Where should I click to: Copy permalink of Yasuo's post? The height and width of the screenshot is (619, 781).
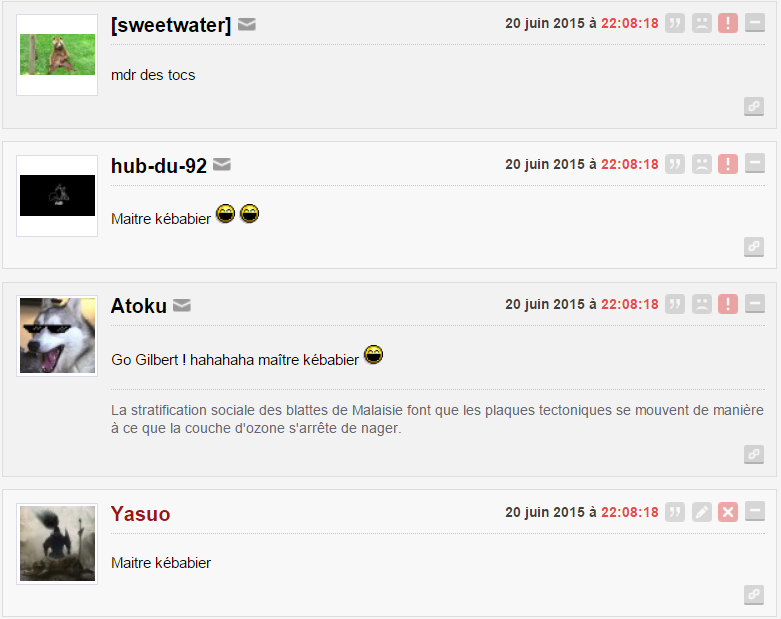[754, 595]
